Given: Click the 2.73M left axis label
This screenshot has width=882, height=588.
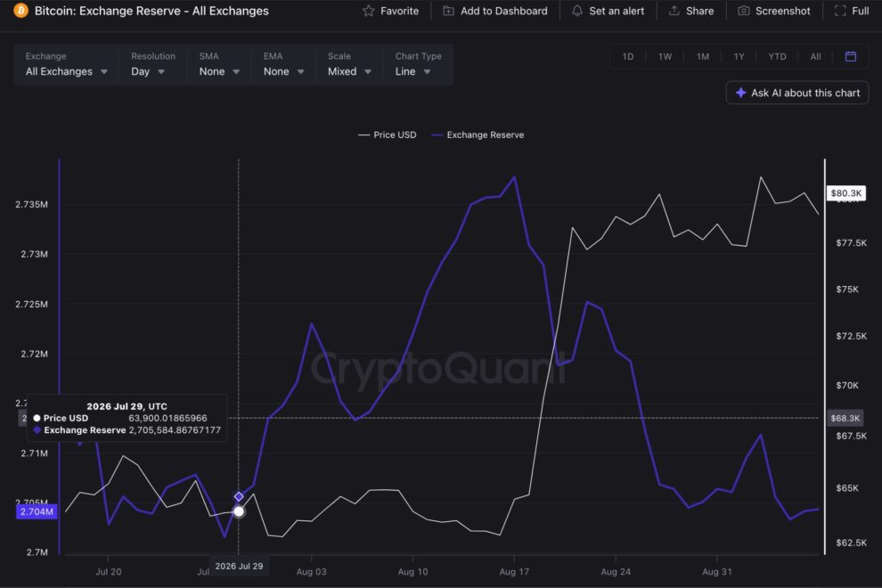Looking at the screenshot, I should [x=35, y=254].
